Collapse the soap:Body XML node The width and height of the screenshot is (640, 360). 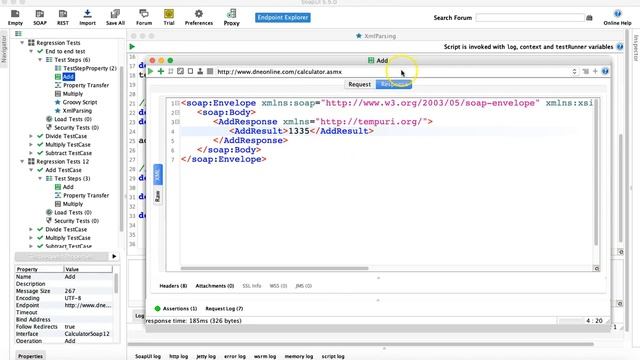tap(178, 113)
